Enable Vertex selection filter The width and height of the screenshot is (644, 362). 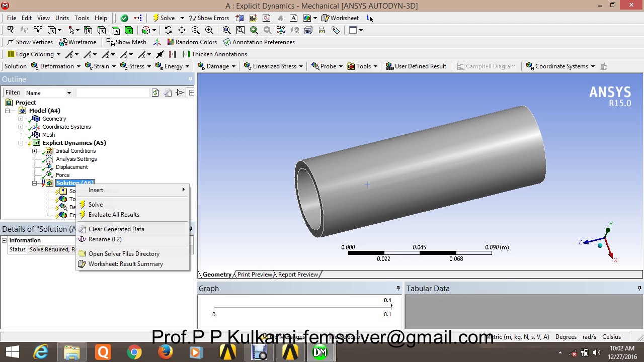88,30
